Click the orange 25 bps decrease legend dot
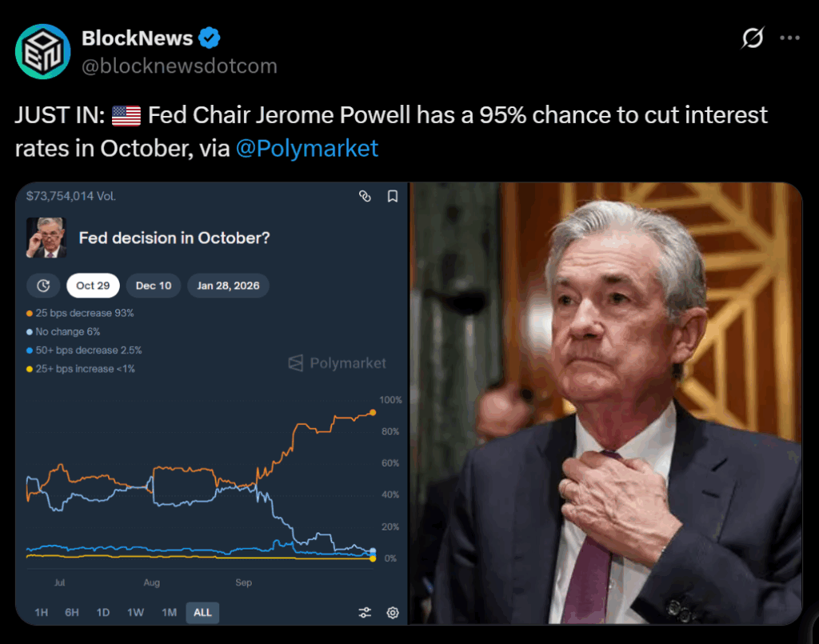Screen dimensions: 819x644 (x=30, y=314)
